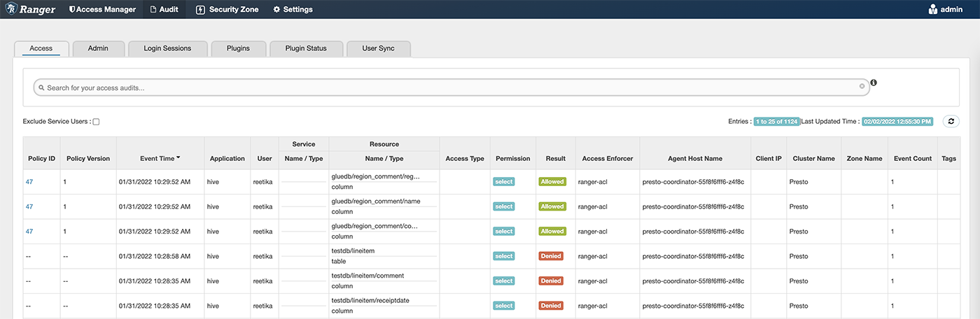The image size is (980, 319).
Task: Switch to the Access tab
Action: tap(41, 48)
